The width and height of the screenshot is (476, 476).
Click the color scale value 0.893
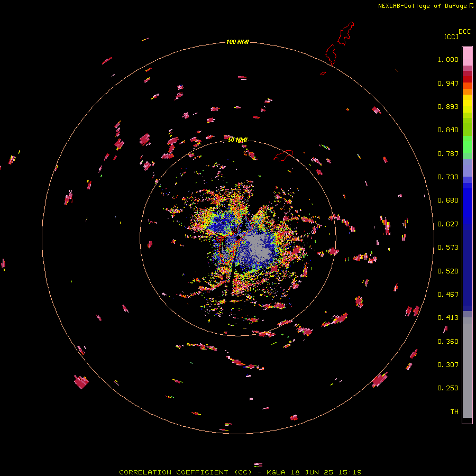tap(448, 106)
